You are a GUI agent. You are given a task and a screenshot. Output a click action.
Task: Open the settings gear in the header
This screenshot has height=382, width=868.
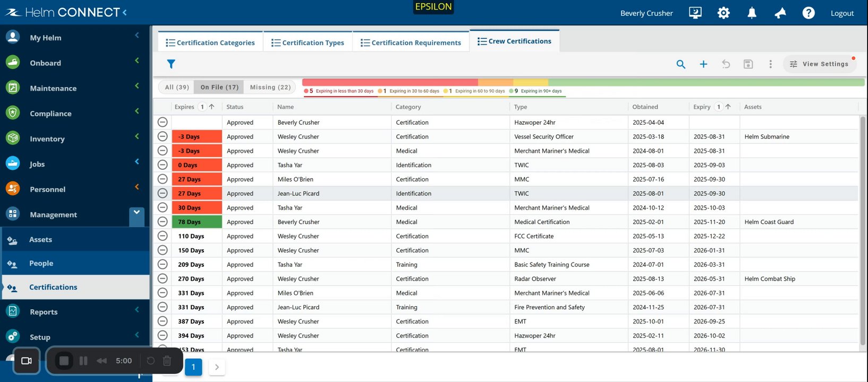coord(724,13)
